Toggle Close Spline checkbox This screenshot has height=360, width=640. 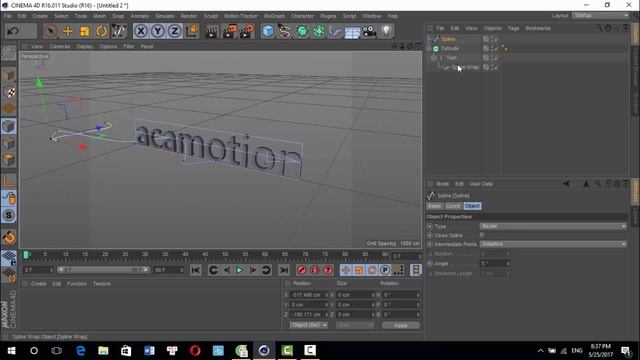(482, 235)
